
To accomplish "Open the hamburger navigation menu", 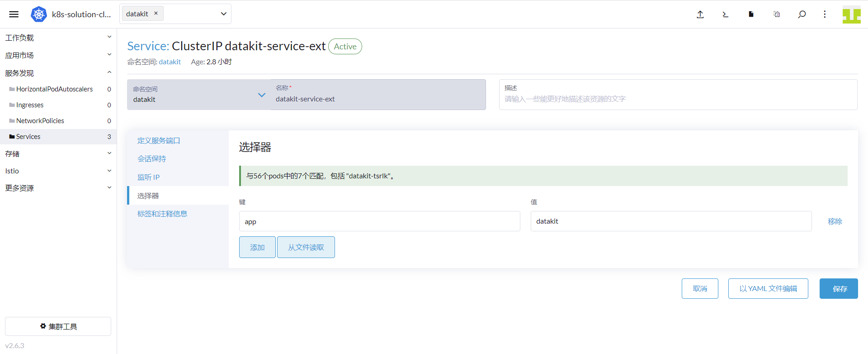I will click(x=14, y=14).
